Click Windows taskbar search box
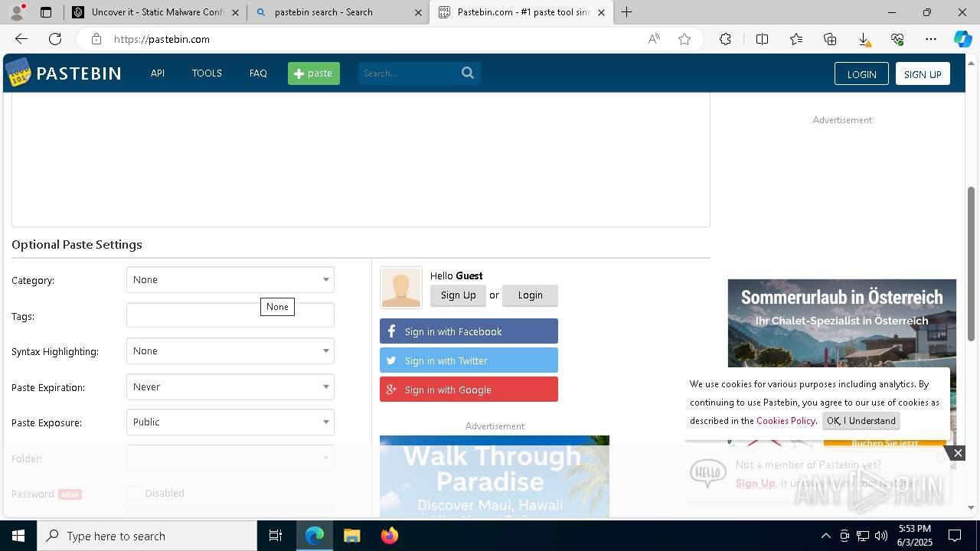Viewport: 980px width, 551px height. pos(147,536)
